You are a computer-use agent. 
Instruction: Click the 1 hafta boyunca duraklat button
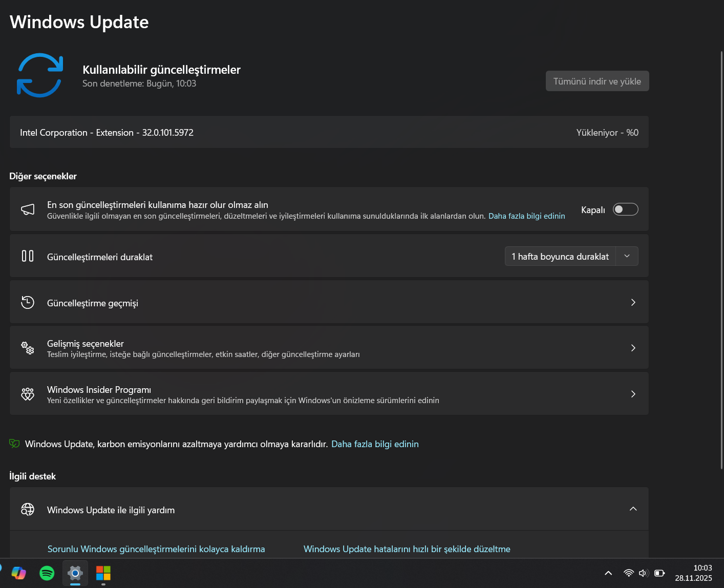click(x=560, y=256)
